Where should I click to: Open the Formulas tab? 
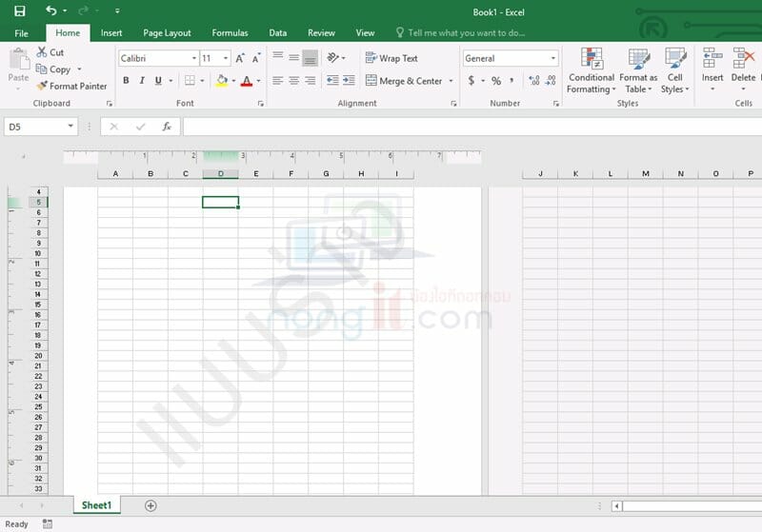click(230, 33)
